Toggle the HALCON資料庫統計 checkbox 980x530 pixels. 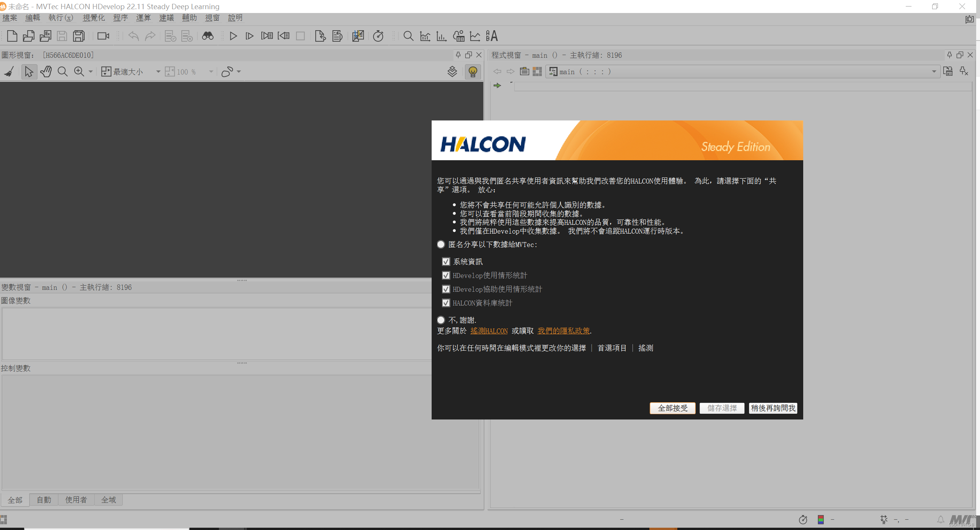click(446, 303)
